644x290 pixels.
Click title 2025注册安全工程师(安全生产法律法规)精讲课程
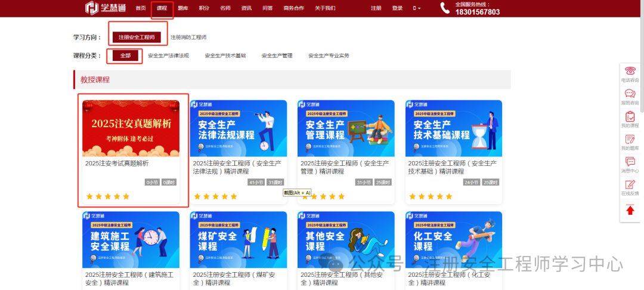[237, 167]
